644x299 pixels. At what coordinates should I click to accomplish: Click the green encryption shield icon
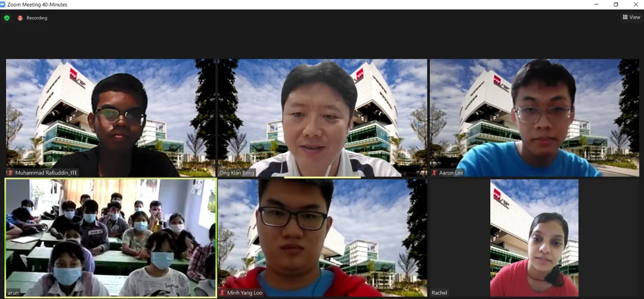[7, 18]
